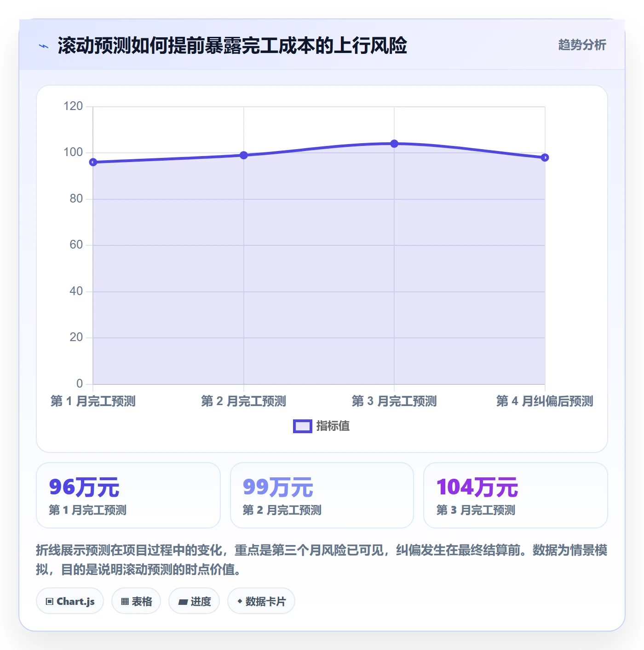Click the 60 y-axis tick label

pos(76,245)
